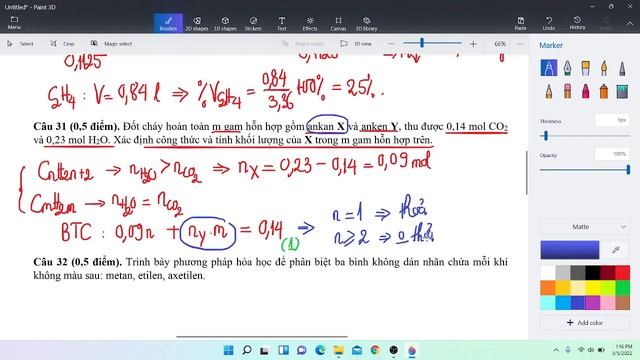Switch to the 3D shapes tab
640x360 pixels.
click(x=225, y=23)
